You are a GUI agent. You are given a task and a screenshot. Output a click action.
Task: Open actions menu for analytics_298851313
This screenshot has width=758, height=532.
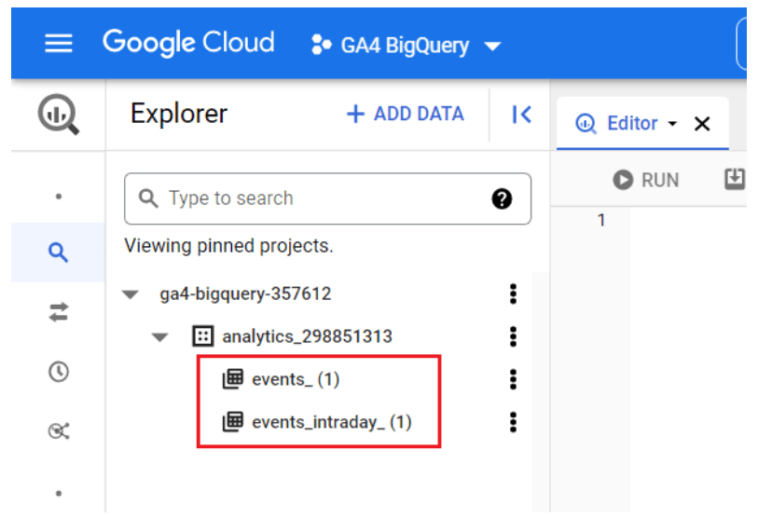pos(513,336)
